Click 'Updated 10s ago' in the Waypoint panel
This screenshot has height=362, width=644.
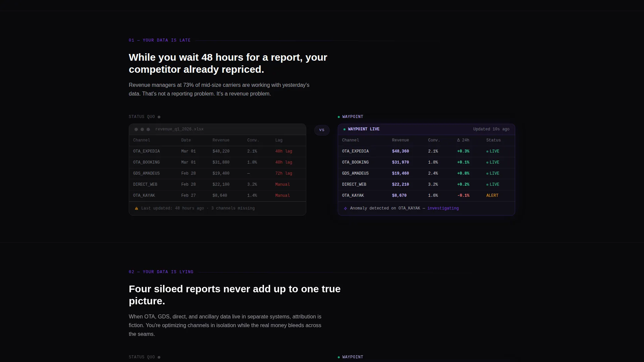491,129
